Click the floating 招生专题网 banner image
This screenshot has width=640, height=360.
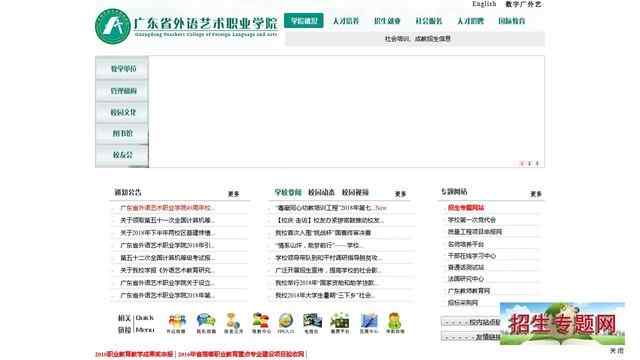pos(562,324)
